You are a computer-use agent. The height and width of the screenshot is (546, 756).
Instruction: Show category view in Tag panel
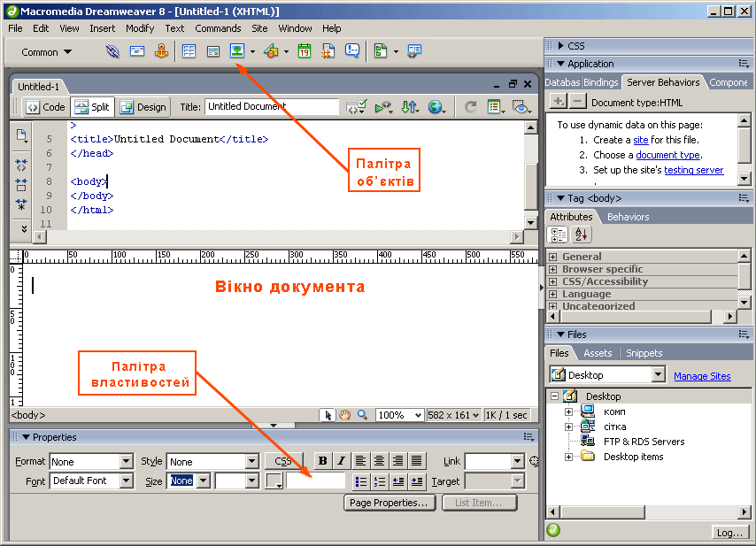point(559,235)
